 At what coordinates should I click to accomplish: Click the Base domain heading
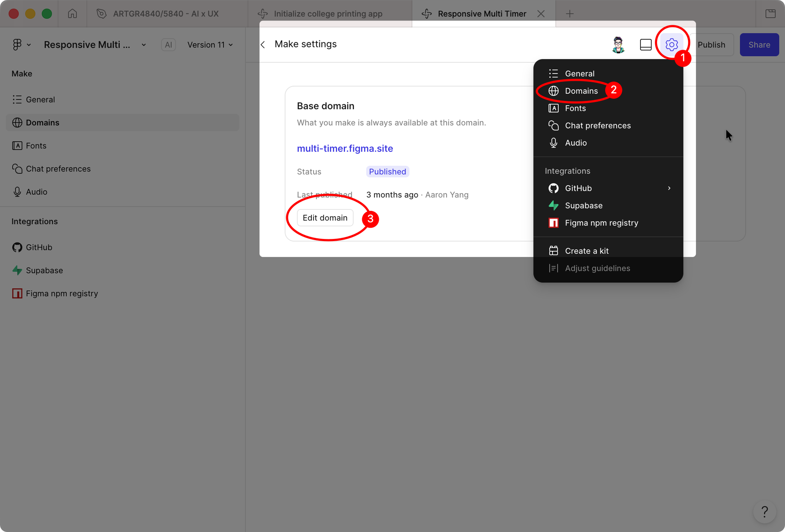(x=325, y=106)
